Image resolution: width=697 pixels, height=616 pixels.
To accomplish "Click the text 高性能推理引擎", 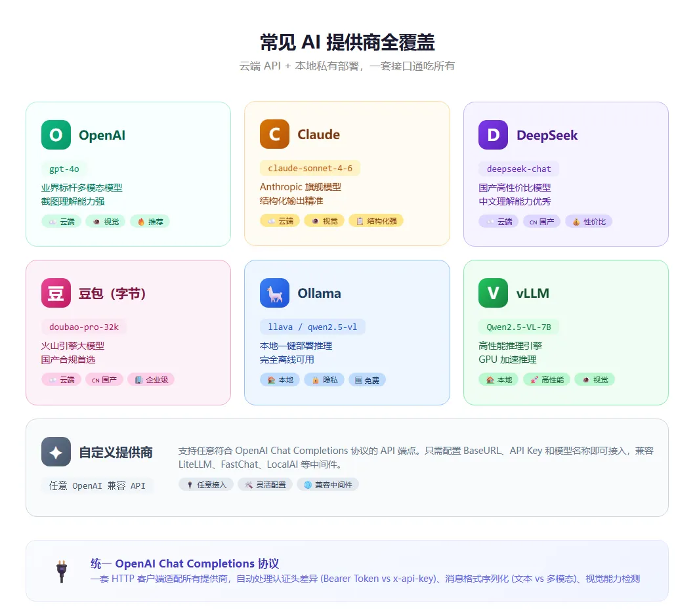I will (x=511, y=346).
